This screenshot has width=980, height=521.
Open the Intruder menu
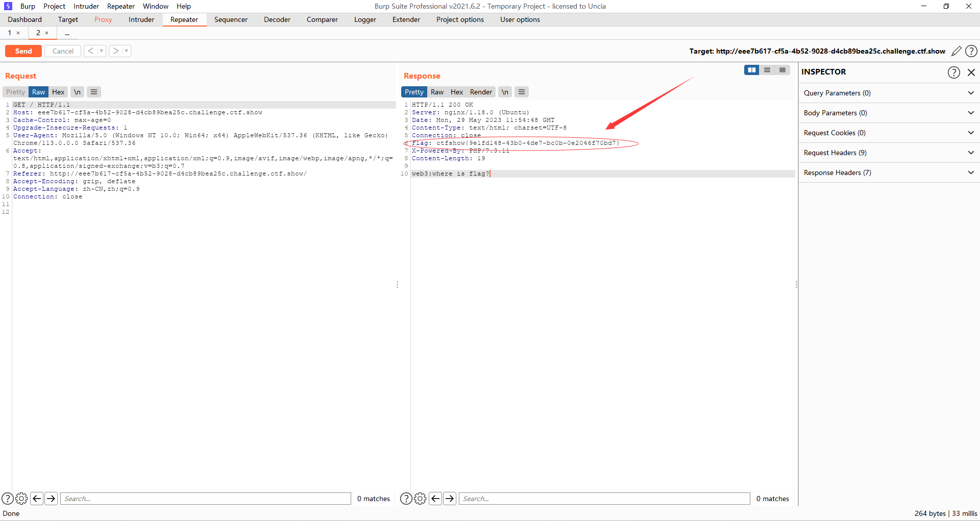point(86,6)
